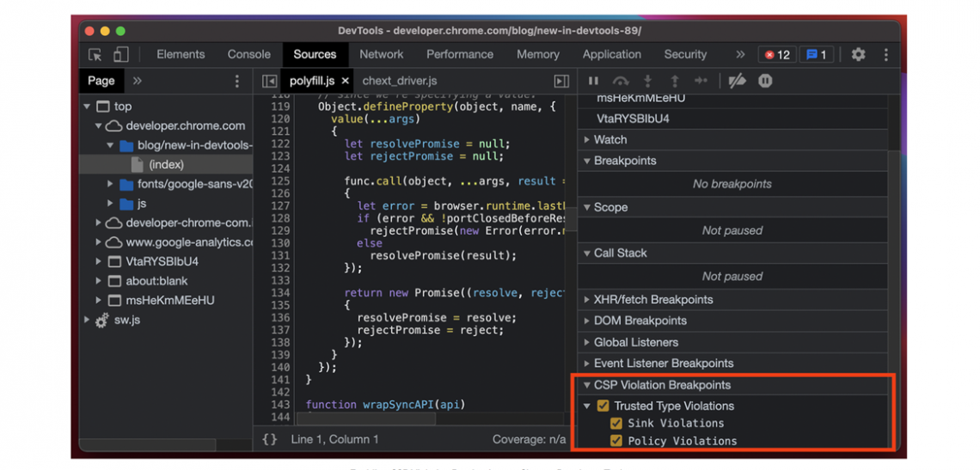Select the (index) file in tree
Viewport: 980px width, 470px height.
(x=166, y=164)
